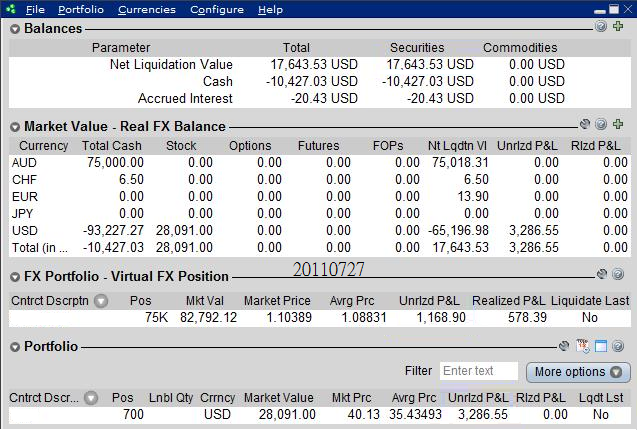This screenshot has width=637, height=430.
Task: Select the Total (in ... row label
Action: (40, 248)
